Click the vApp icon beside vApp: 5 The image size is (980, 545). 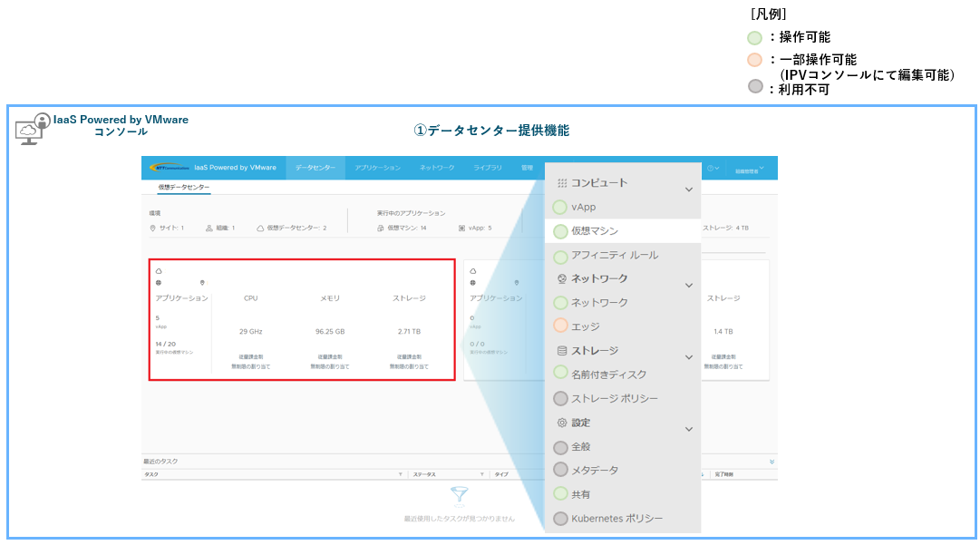(x=461, y=229)
